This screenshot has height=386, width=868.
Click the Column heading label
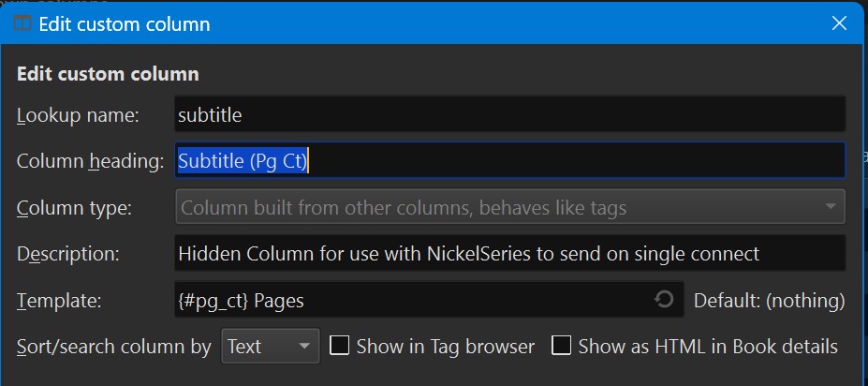click(x=90, y=161)
